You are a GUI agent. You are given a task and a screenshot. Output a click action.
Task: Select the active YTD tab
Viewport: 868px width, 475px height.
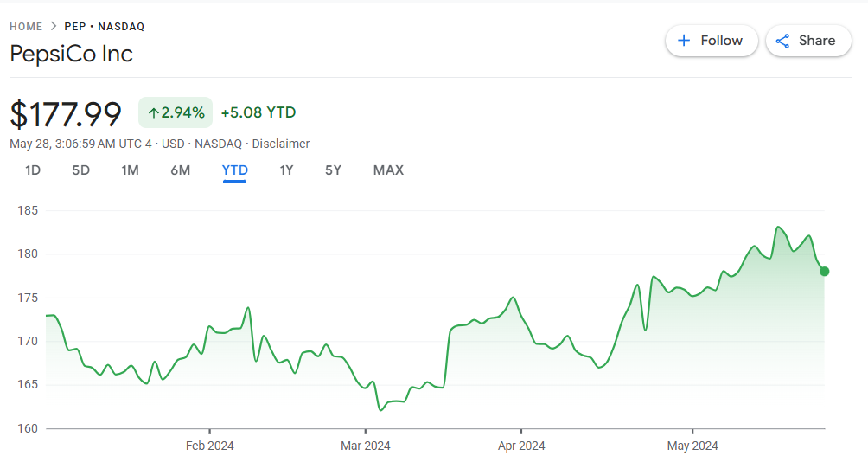pos(235,170)
